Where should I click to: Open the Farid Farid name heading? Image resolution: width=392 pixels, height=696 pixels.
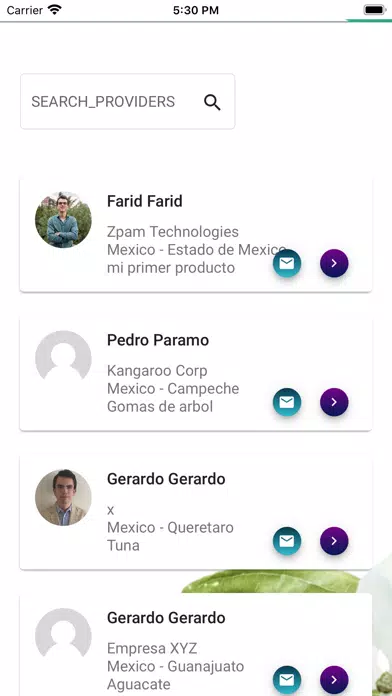(x=145, y=201)
